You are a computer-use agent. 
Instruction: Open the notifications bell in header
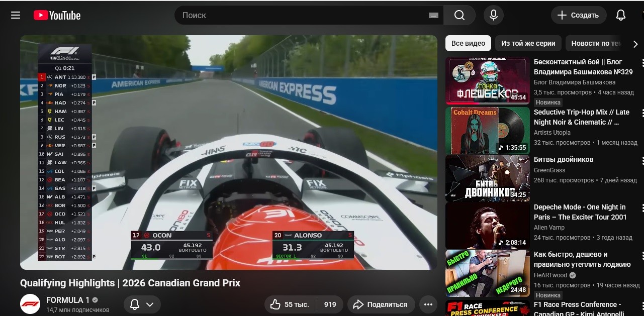[x=621, y=15]
